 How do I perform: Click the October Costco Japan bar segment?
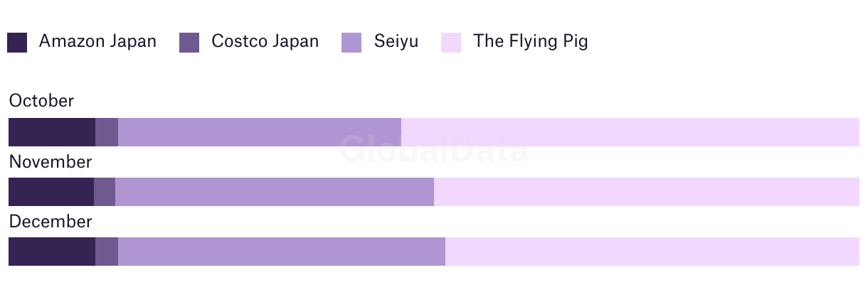point(107,132)
